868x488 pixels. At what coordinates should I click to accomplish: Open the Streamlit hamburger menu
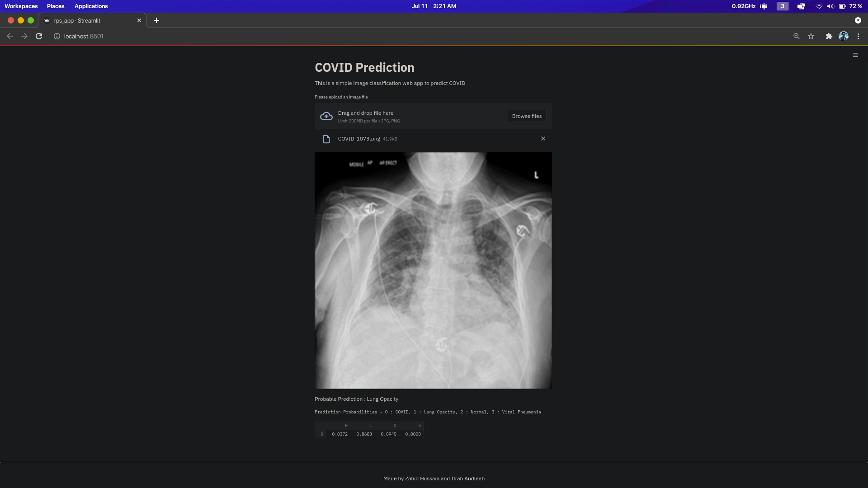point(855,55)
